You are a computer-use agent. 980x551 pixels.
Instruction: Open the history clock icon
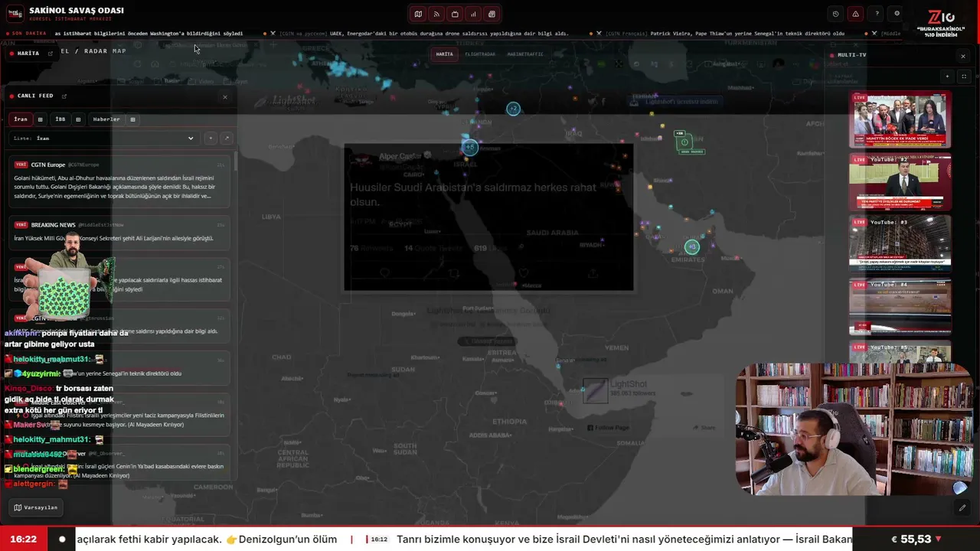point(835,14)
